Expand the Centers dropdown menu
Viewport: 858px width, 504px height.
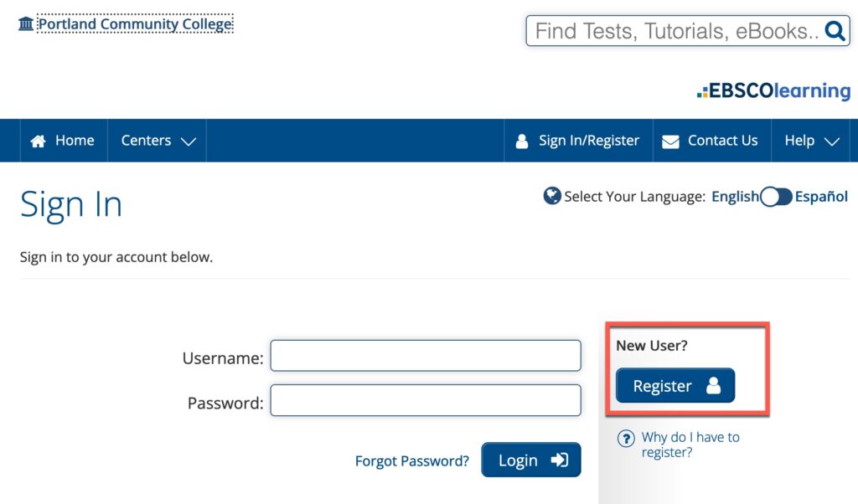pyautogui.click(x=158, y=141)
